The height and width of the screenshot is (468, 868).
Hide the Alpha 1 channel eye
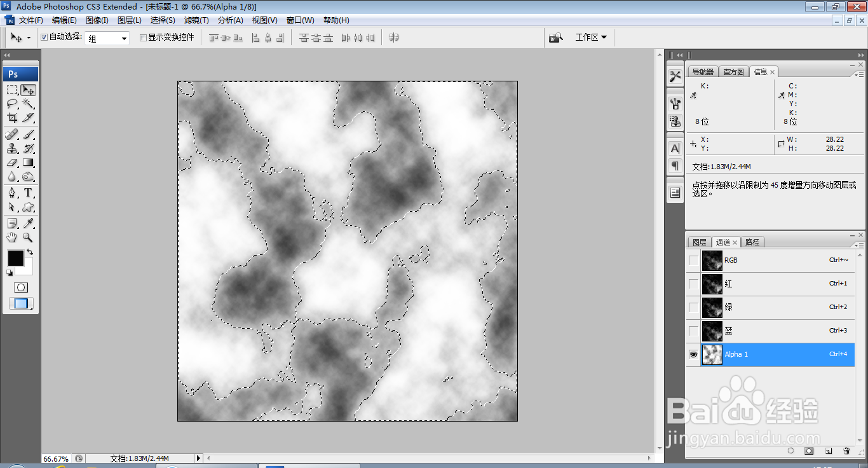coord(693,354)
